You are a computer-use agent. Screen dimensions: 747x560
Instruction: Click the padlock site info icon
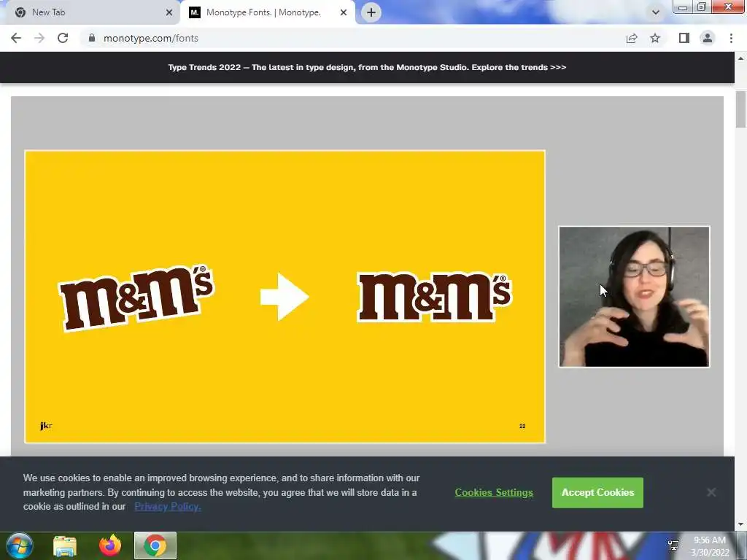[91, 38]
